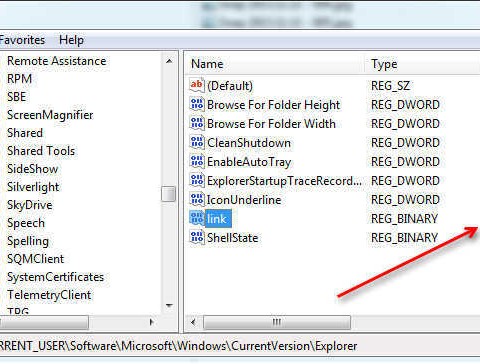Select the Browse For Folder Width value
The height and width of the screenshot is (364, 480).
click(x=271, y=124)
